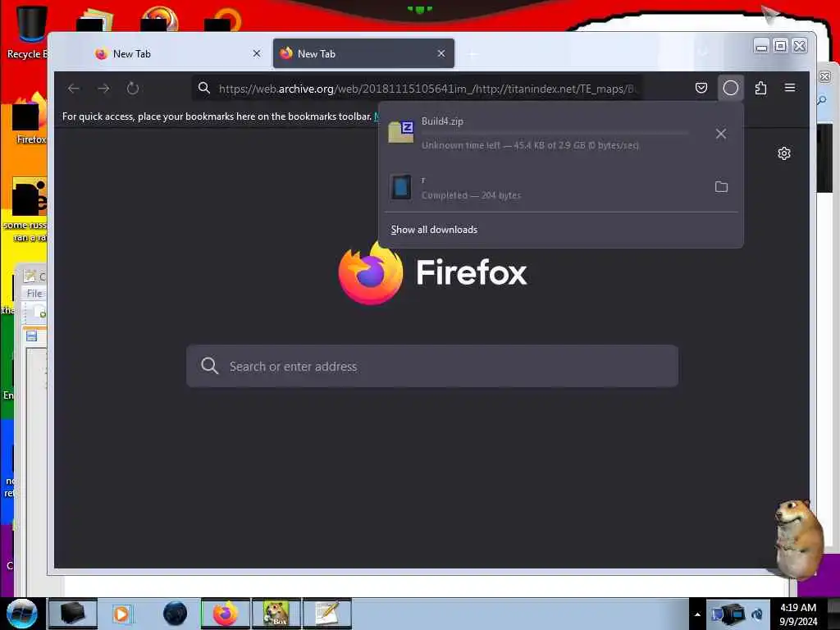Screen dimensions: 840x630
Task: Open the notepad pencil taskbar app
Action: tap(326, 614)
